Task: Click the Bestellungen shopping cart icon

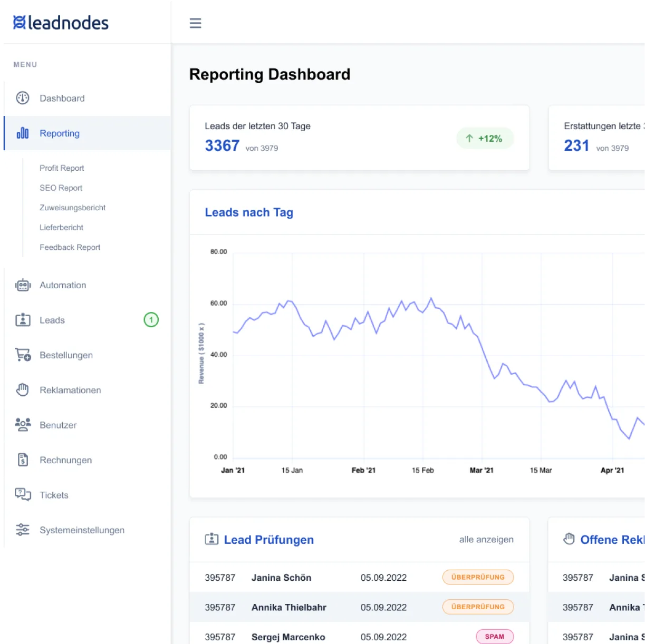Action: click(x=23, y=355)
